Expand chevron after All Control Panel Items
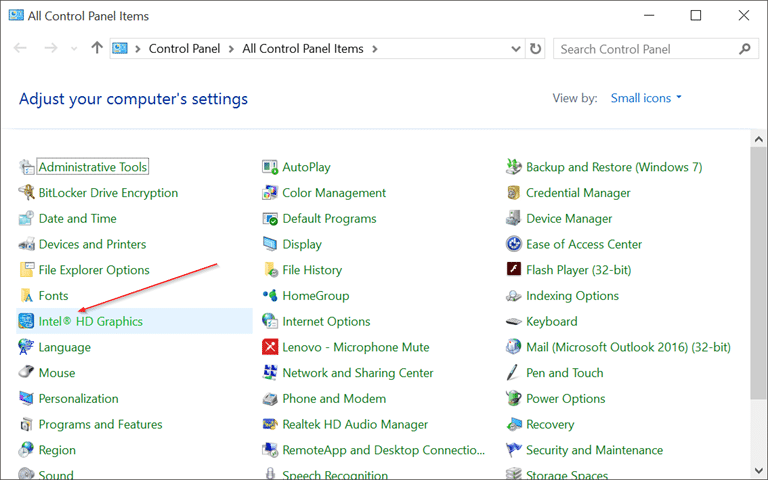Image resolution: width=768 pixels, height=480 pixels. point(375,48)
